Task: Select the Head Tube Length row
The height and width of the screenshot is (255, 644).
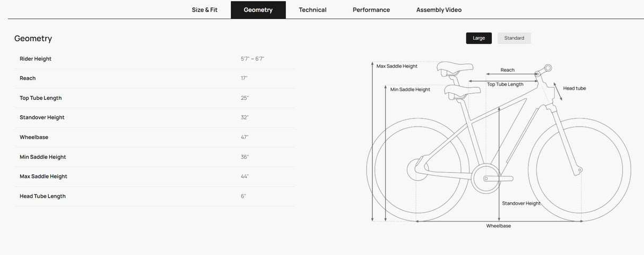Action: (155, 197)
